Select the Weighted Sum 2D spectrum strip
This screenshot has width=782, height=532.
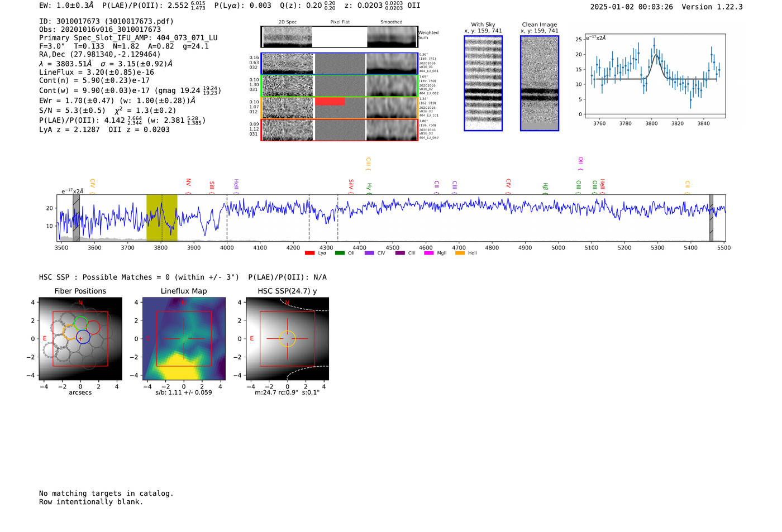339,36
